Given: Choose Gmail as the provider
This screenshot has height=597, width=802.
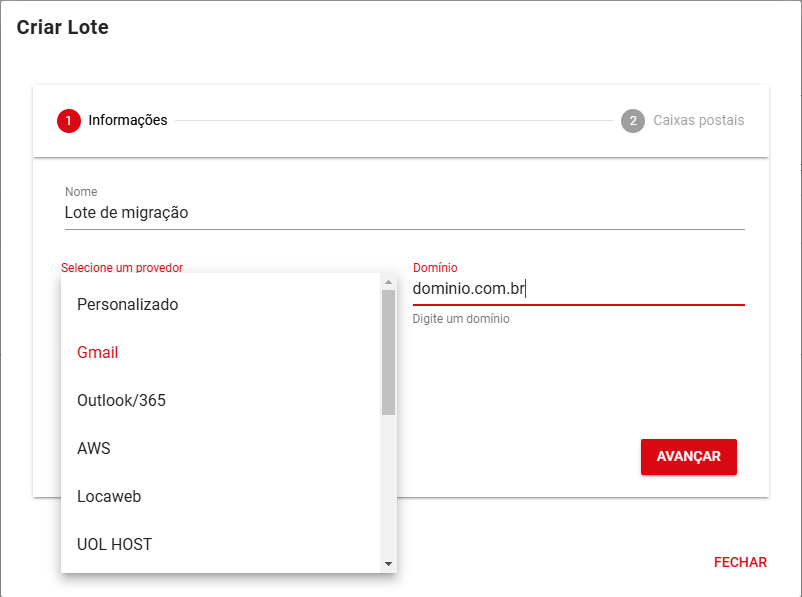Looking at the screenshot, I should tap(98, 352).
